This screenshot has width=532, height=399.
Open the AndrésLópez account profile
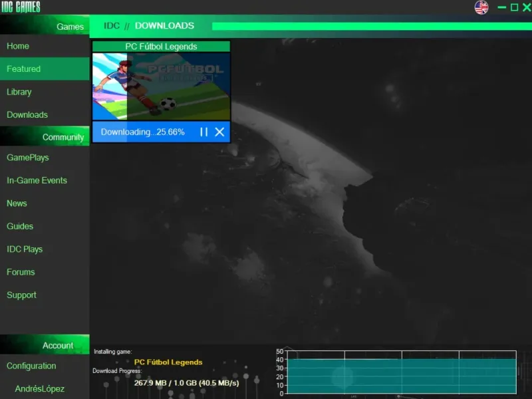(40, 389)
